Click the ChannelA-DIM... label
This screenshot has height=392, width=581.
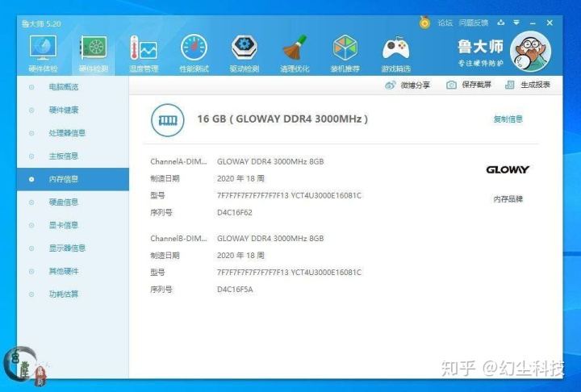[178, 161]
